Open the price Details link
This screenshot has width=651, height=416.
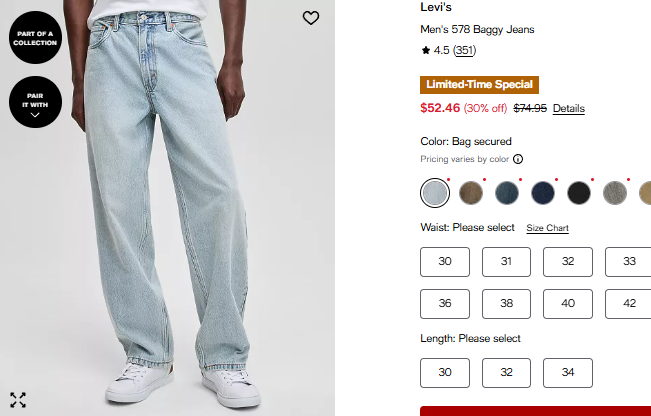coord(568,108)
